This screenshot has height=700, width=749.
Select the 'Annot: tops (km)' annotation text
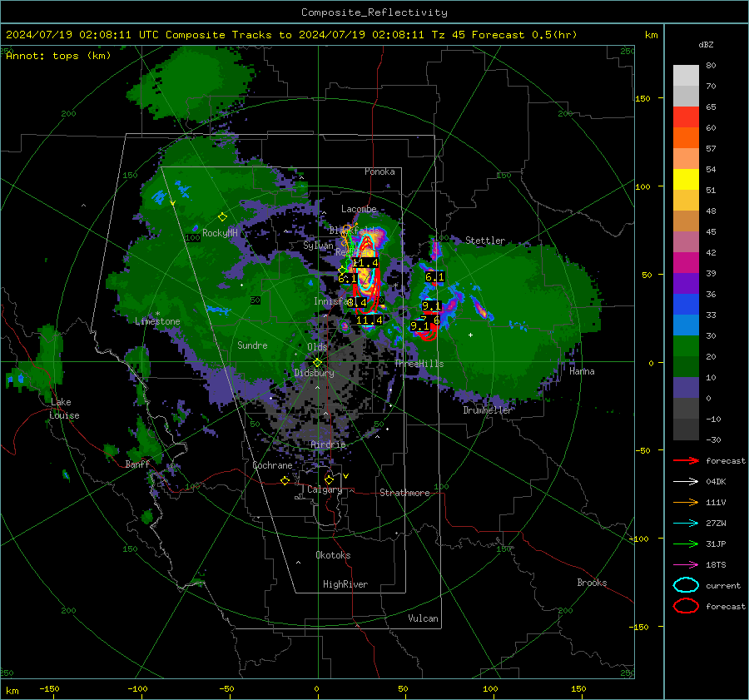tap(58, 56)
